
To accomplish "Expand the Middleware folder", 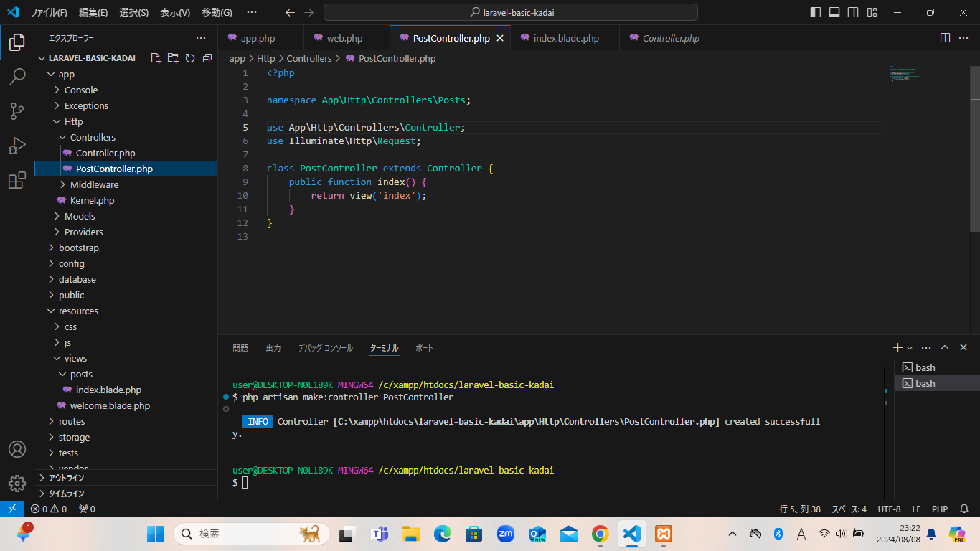I will [x=94, y=184].
